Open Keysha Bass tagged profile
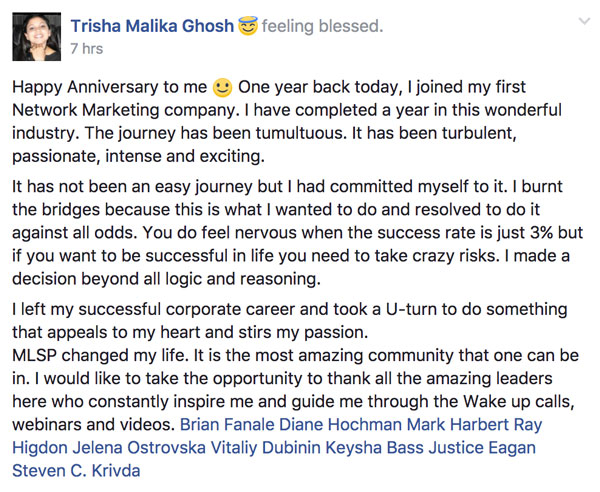The image size is (600, 492). point(375,448)
